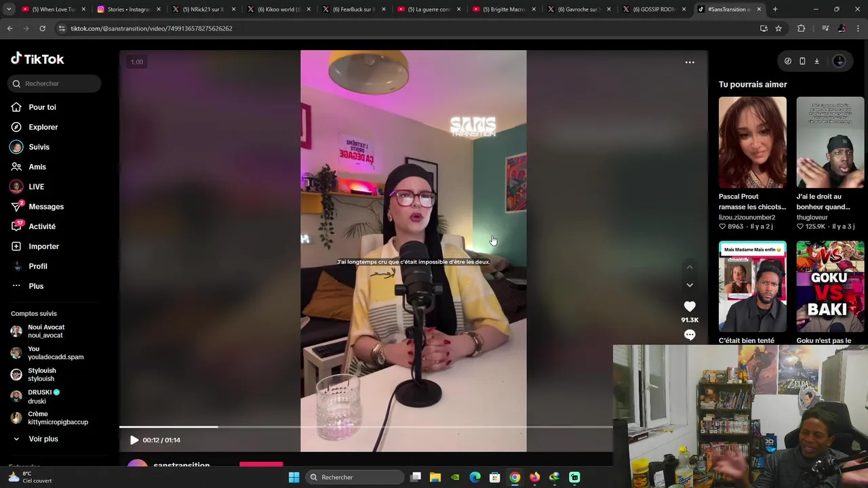Click the TikTok coins icon in header

click(787, 61)
